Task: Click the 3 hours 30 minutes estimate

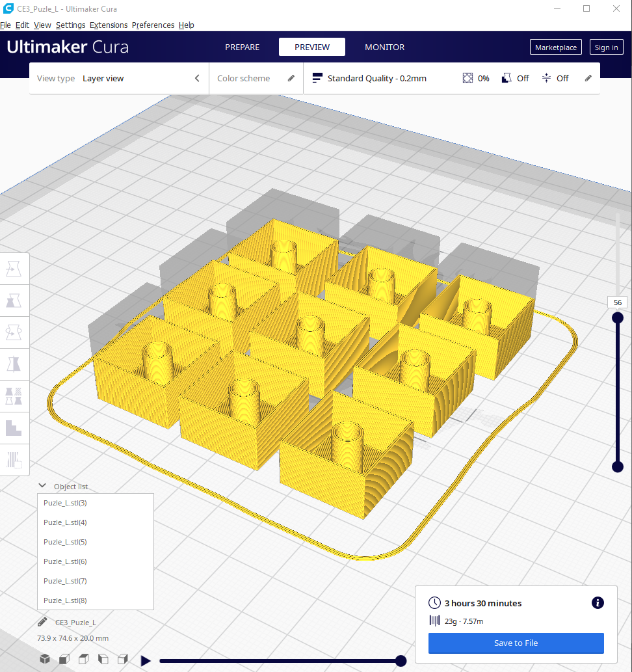Action: 483,603
